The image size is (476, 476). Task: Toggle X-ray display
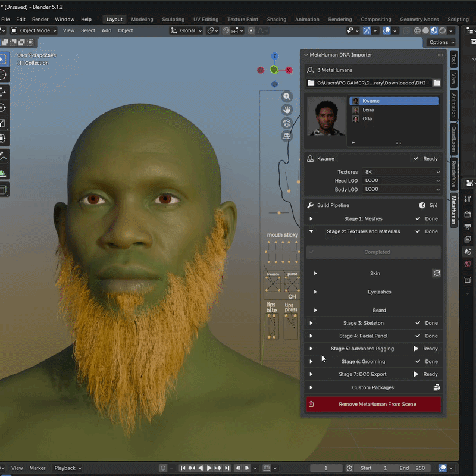[x=406, y=30]
